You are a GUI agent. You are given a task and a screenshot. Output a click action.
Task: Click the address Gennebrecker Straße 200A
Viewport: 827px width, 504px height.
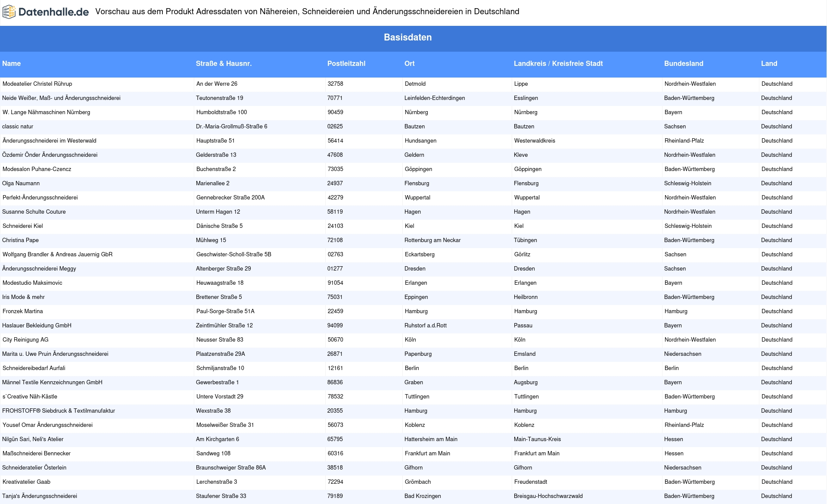pos(230,197)
